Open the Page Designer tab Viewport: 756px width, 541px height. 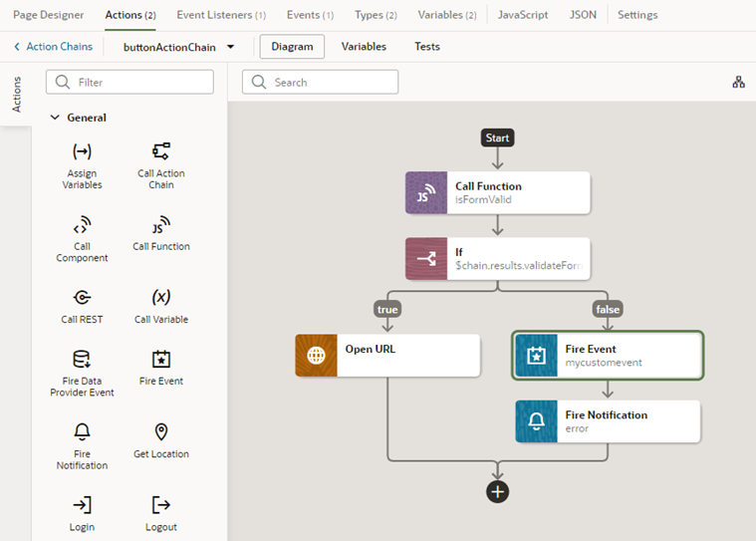point(48,15)
